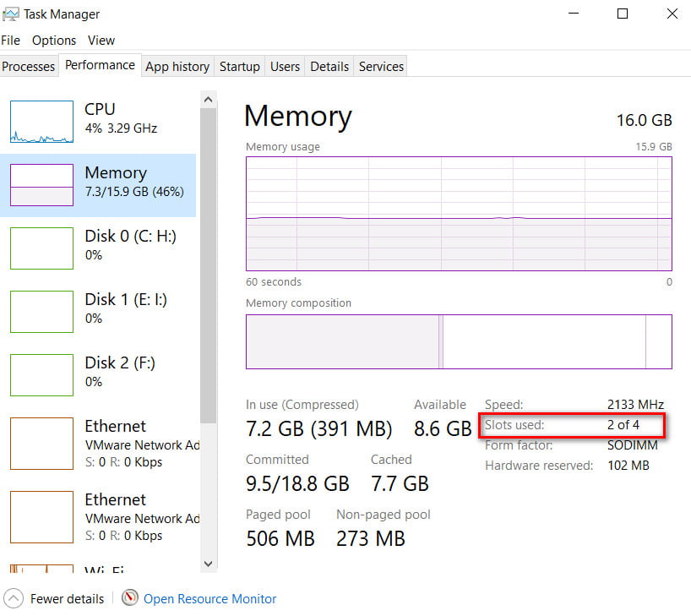View Disk 2 (F:) performance
This screenshot has width=691, height=616.
[x=101, y=372]
